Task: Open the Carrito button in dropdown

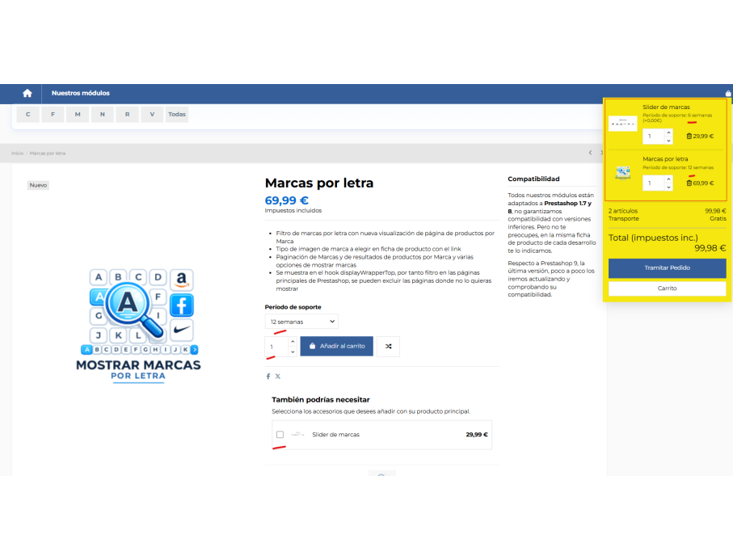Action: (667, 288)
